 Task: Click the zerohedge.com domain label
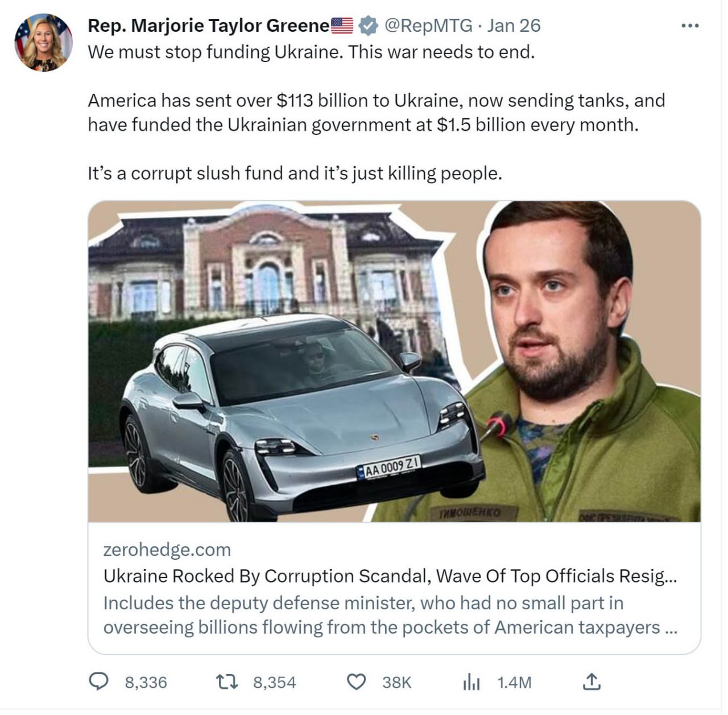(167, 549)
